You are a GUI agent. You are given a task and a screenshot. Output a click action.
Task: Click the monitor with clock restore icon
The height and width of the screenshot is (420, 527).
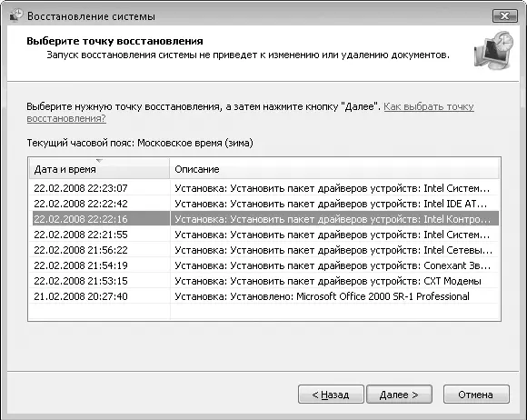(494, 50)
